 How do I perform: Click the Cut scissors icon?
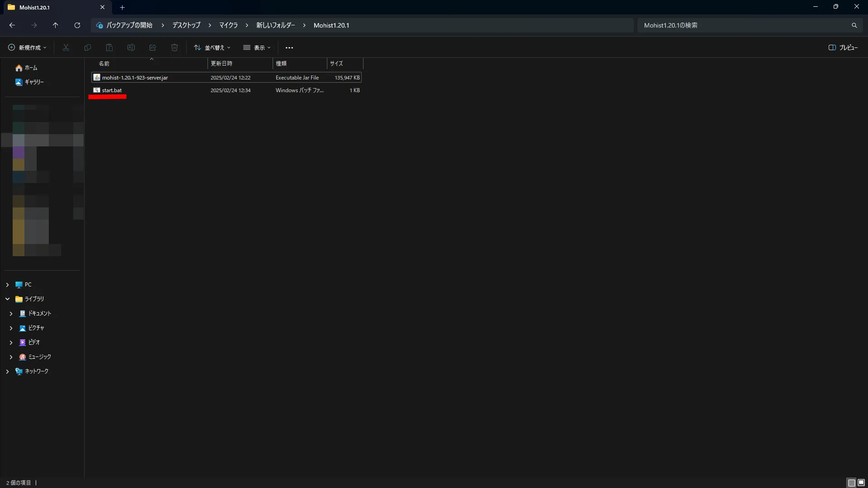66,47
